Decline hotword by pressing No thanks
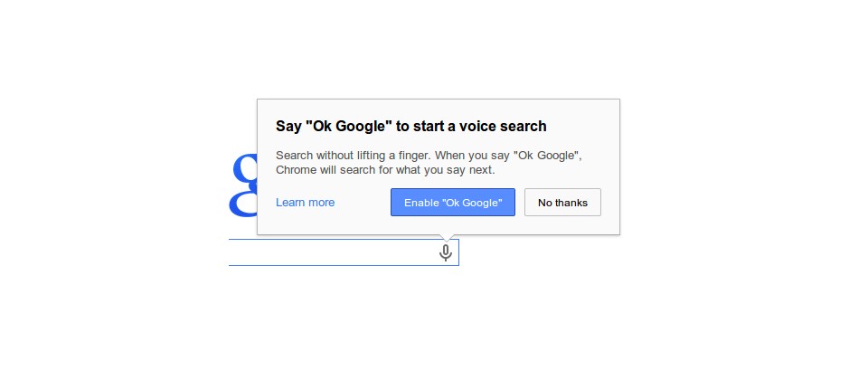This screenshot has height=380, width=868. tap(562, 203)
